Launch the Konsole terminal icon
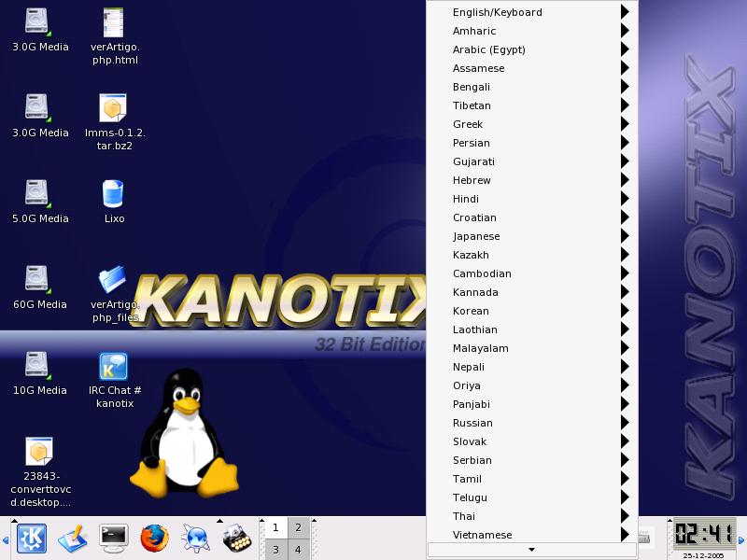747x560 pixels. 113,539
